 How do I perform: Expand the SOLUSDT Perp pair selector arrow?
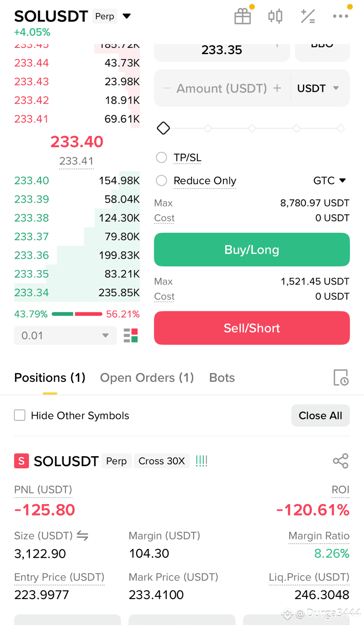pyautogui.click(x=127, y=17)
